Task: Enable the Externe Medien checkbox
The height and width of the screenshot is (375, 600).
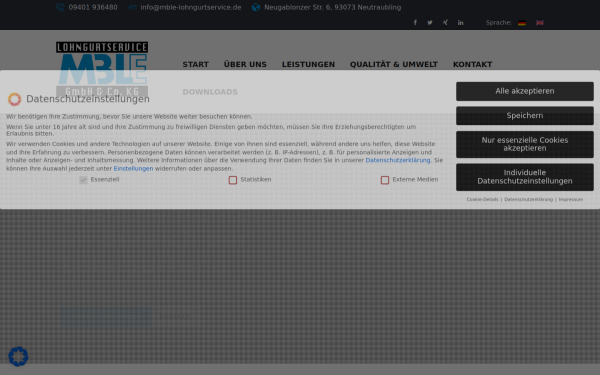Action: coord(385,180)
